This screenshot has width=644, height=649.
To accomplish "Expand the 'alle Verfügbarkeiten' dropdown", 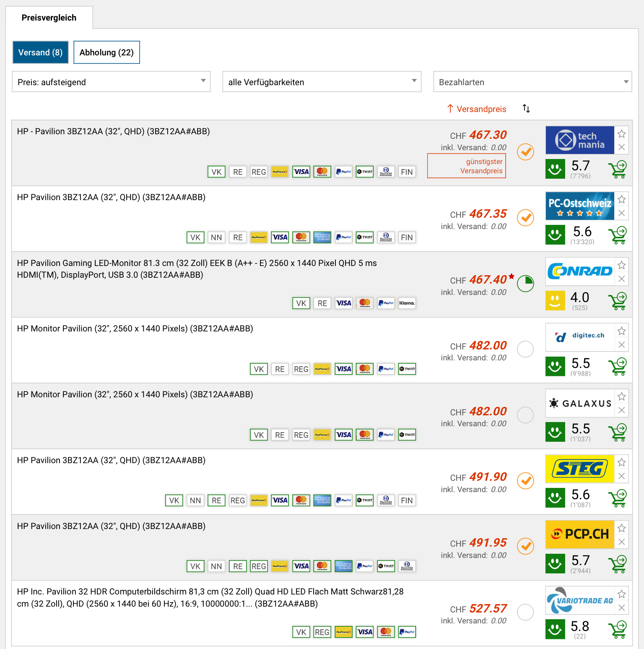I will point(322,82).
